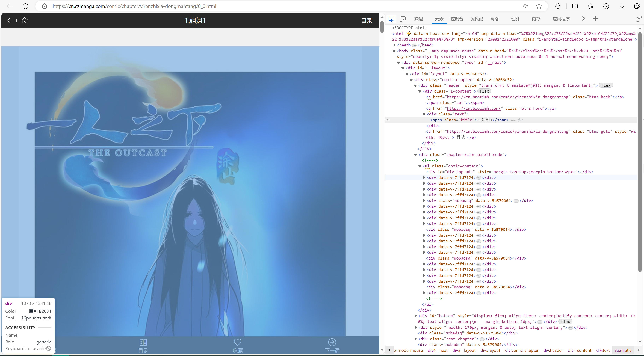Open browser history clock icon

pyautogui.click(x=606, y=6)
